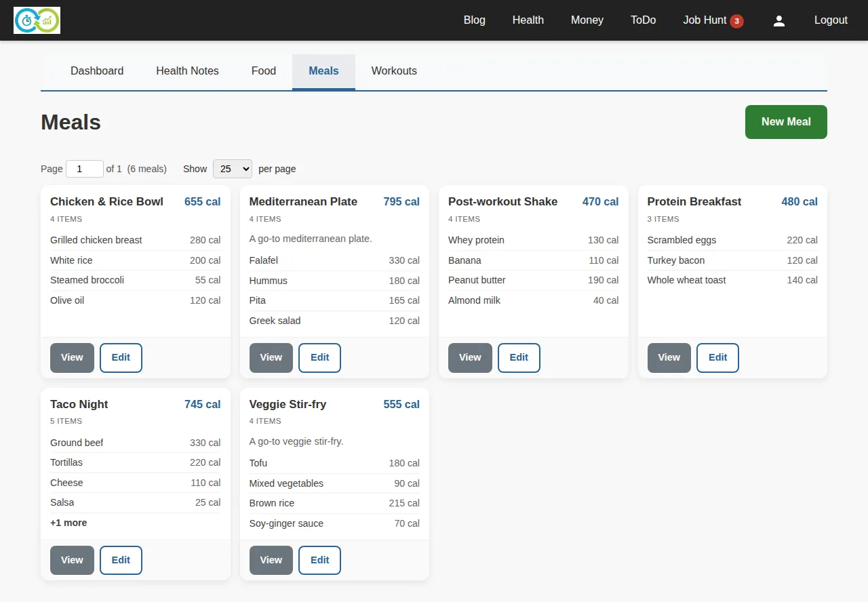Click the Protein Breakfast title
Viewport: 868px width, 602px height.
click(x=694, y=201)
